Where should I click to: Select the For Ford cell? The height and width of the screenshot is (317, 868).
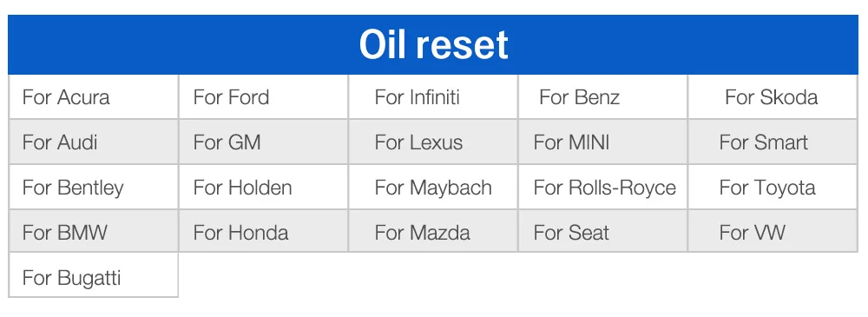pyautogui.click(x=264, y=97)
